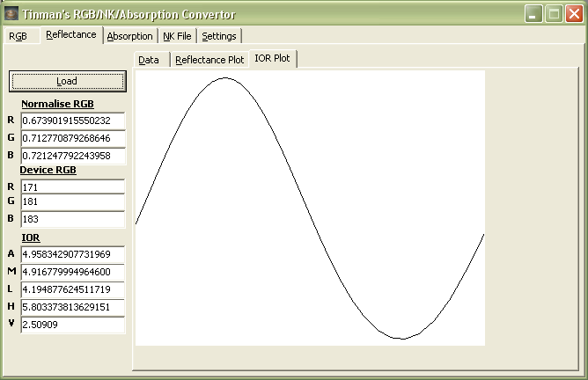Click the Normalise RGB G value field
588x380 pixels.
pos(72,138)
